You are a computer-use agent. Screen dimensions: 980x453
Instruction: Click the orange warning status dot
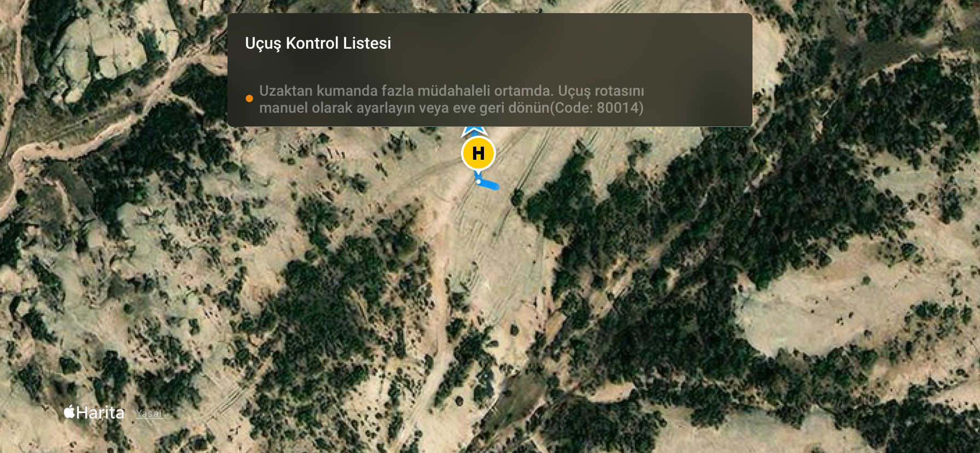pyautogui.click(x=249, y=98)
